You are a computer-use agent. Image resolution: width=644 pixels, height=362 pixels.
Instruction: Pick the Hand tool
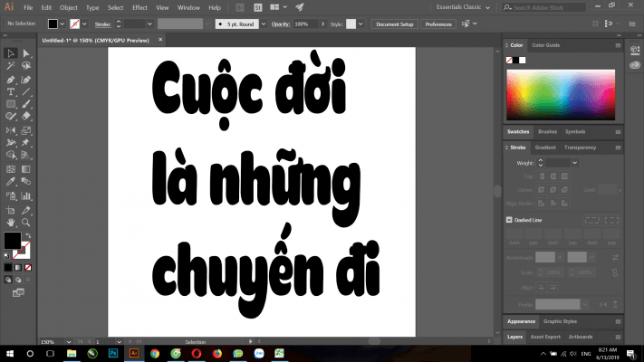tap(10, 222)
